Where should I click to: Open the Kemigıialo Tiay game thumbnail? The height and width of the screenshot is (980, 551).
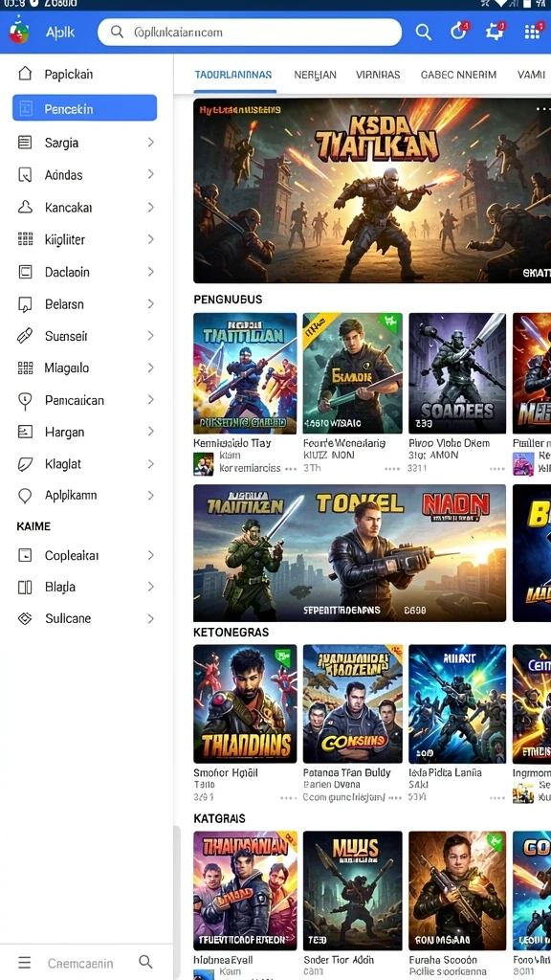click(x=245, y=373)
